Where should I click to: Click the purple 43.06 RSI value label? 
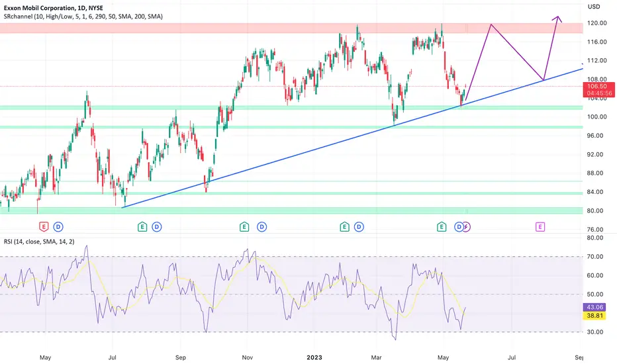pyautogui.click(x=594, y=307)
